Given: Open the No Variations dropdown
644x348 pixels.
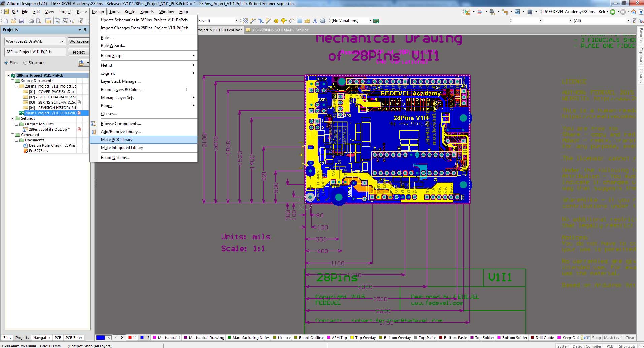Looking at the screenshot, I should [x=370, y=21].
